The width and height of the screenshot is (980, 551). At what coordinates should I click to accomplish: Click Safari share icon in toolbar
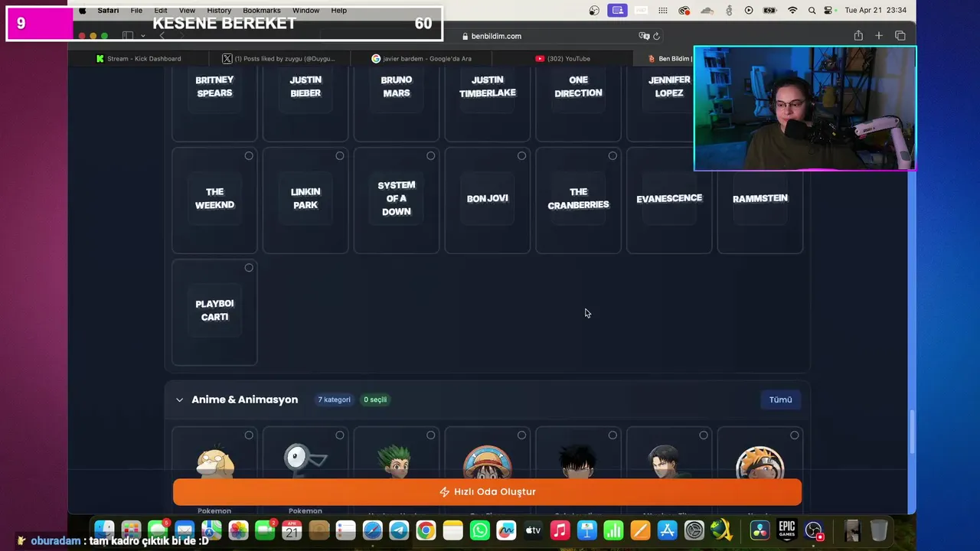point(858,36)
